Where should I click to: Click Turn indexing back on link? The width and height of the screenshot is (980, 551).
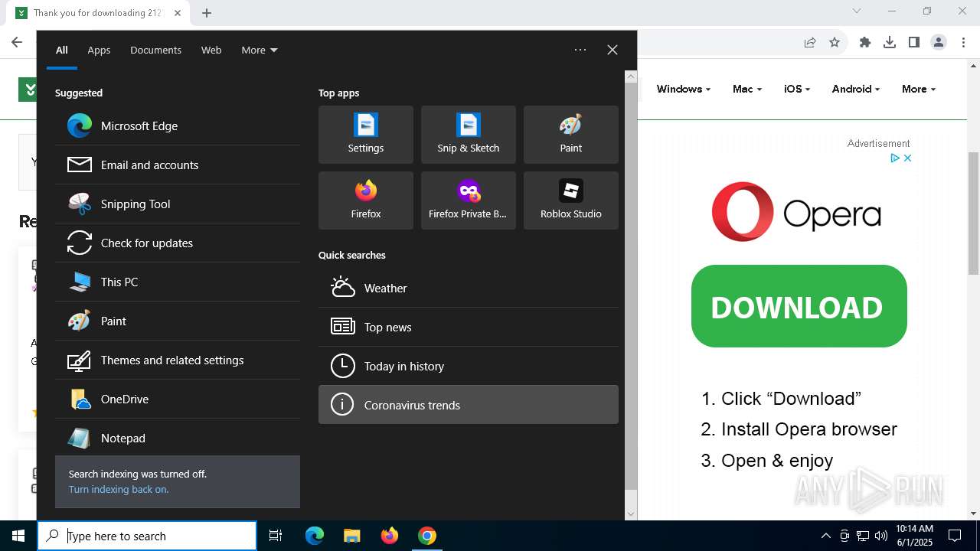(x=119, y=489)
